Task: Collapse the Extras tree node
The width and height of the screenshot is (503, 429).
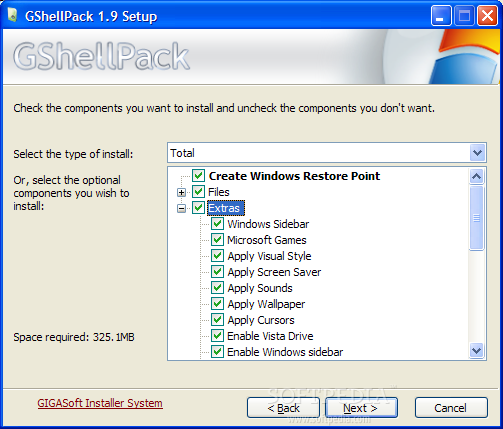Action: click(x=181, y=208)
